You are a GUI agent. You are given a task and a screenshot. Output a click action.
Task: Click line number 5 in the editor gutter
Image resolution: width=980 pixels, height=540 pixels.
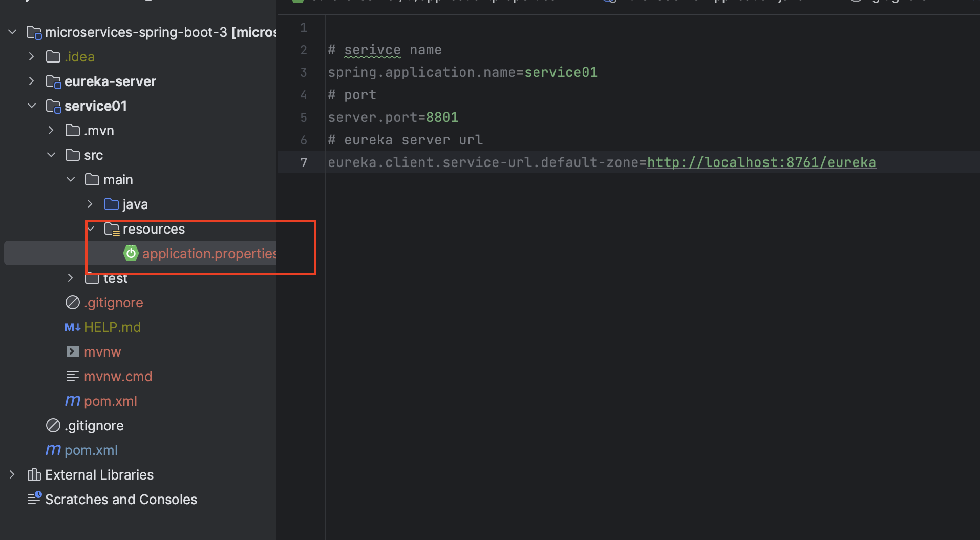pos(304,117)
